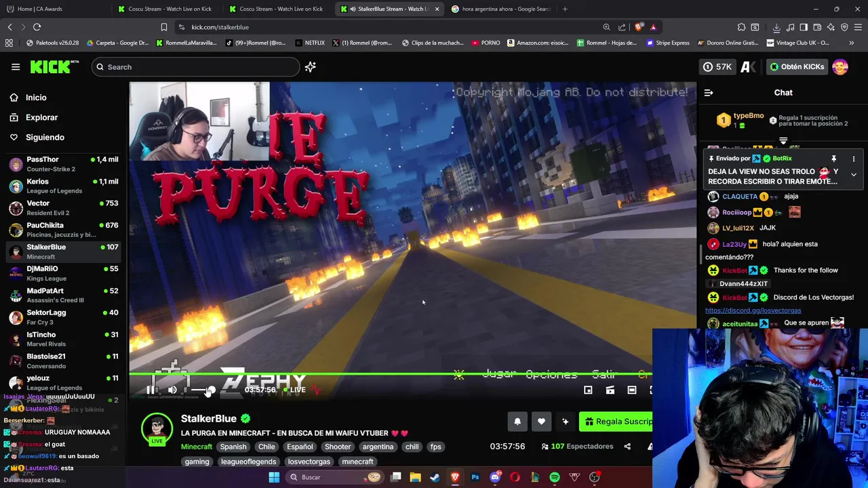Screen dimensions: 868x488
Task: Click the 57K points counter
Action: pos(717,66)
